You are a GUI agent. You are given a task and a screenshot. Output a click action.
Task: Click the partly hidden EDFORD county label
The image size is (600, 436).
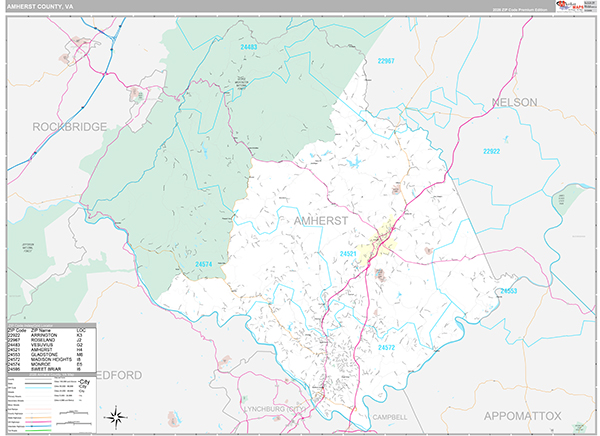point(119,375)
